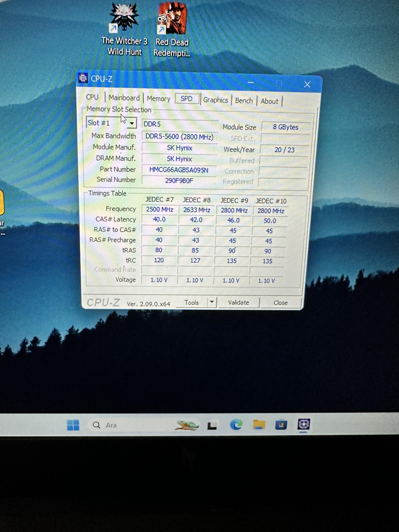Click CAS# Latency value 50.0
The image size is (399, 532).
pos(270,221)
